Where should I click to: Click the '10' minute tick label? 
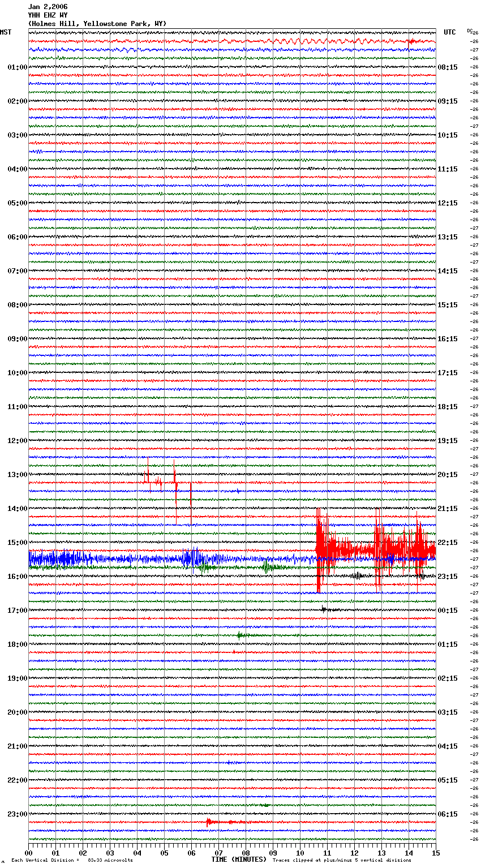pos(300,853)
